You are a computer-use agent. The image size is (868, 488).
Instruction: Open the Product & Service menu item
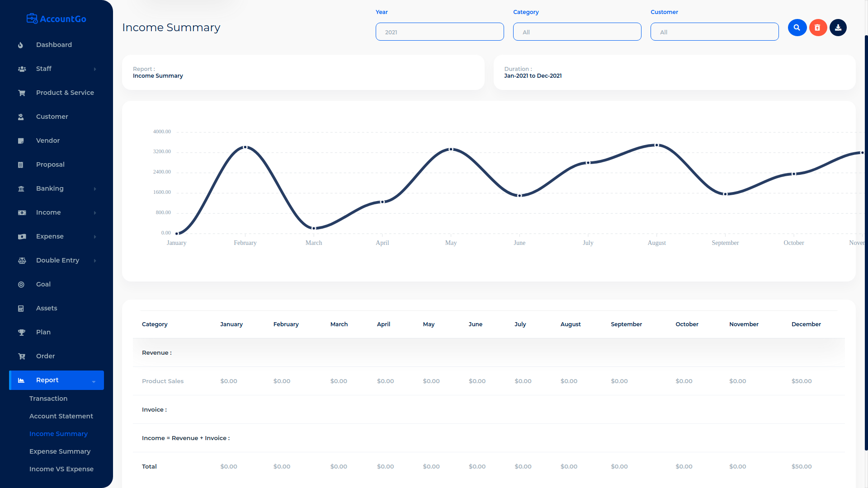(57, 93)
